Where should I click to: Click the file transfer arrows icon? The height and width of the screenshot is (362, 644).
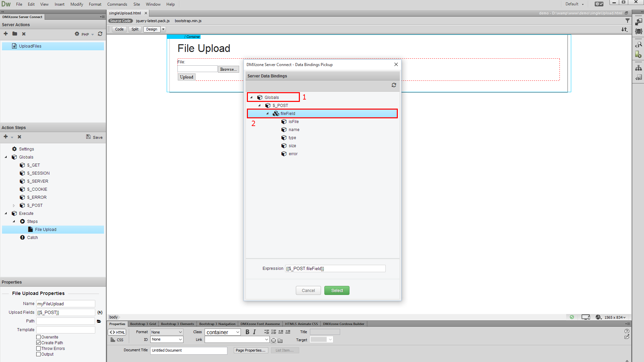tap(624, 29)
